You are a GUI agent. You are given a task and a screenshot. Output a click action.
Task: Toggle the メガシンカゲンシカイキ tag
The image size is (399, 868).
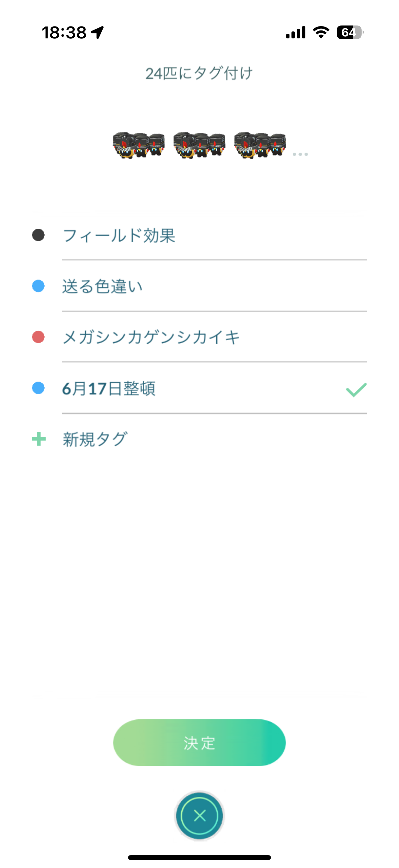[151, 337]
